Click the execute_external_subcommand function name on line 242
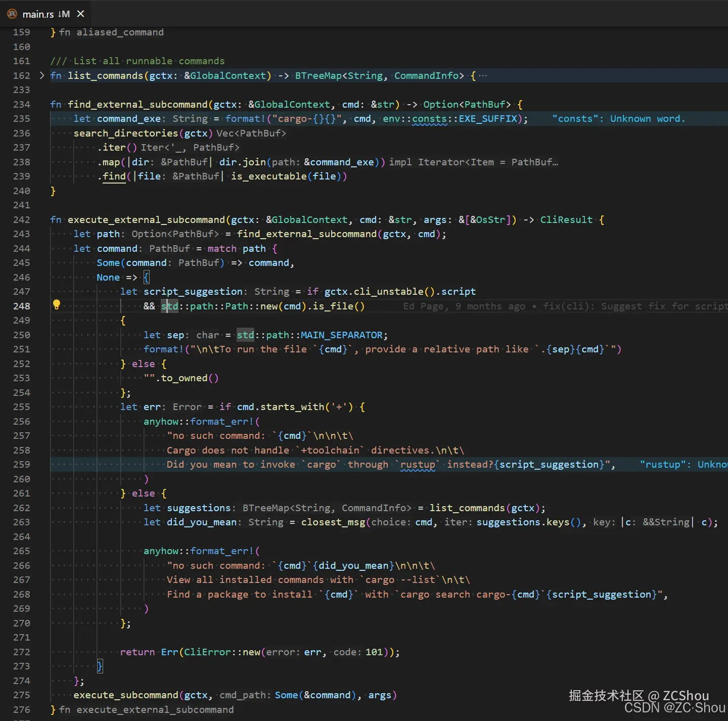The height and width of the screenshot is (721, 728). coord(147,219)
